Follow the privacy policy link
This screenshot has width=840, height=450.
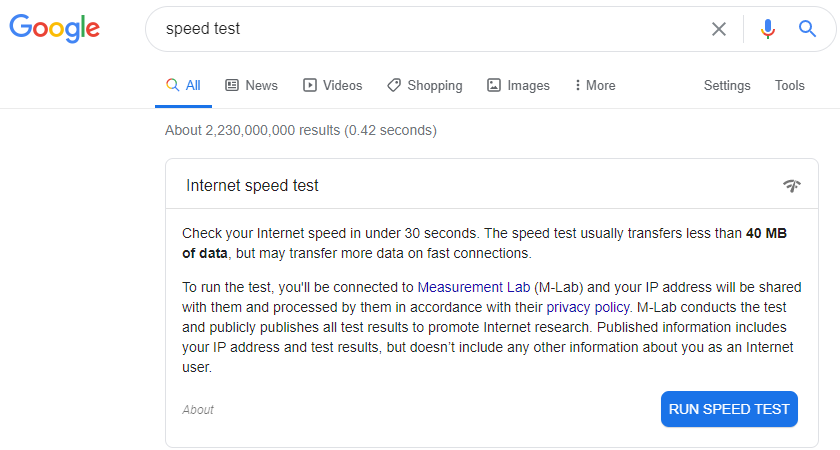[588, 307]
